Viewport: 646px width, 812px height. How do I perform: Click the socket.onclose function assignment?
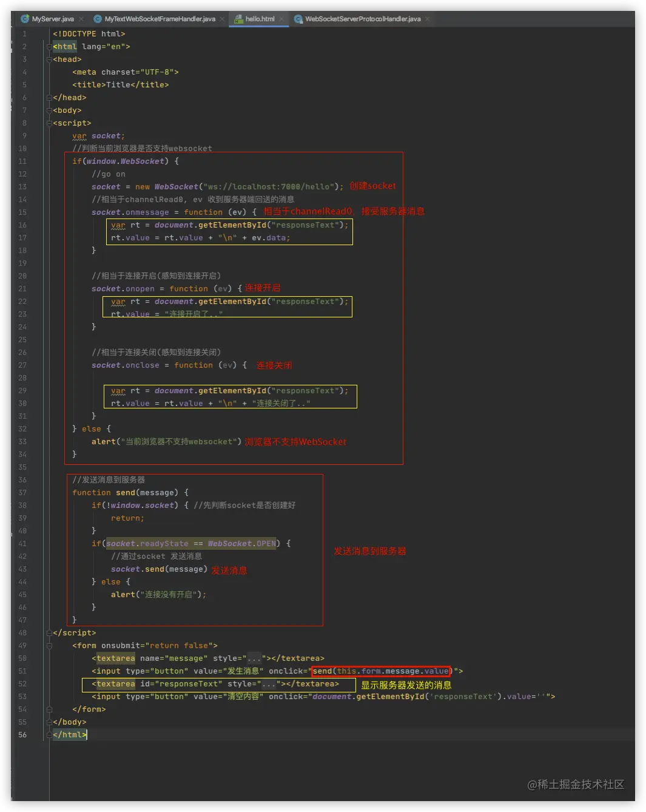169,365
